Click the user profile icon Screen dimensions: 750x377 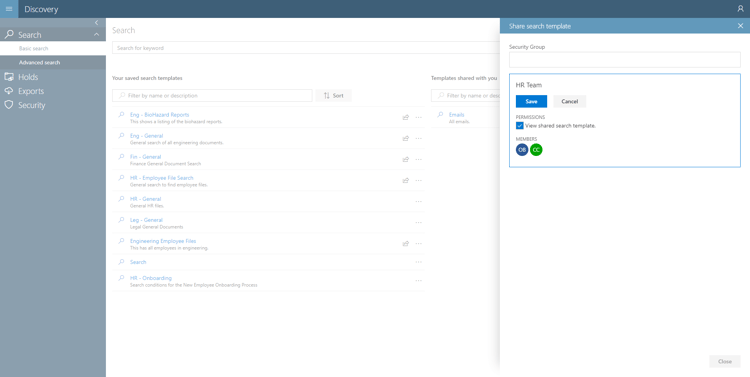[741, 9]
